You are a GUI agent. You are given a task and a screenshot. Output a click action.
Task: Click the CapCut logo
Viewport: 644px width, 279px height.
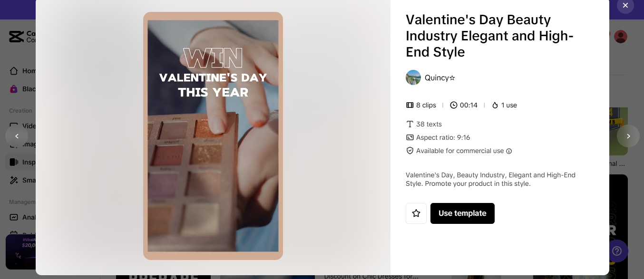16,37
